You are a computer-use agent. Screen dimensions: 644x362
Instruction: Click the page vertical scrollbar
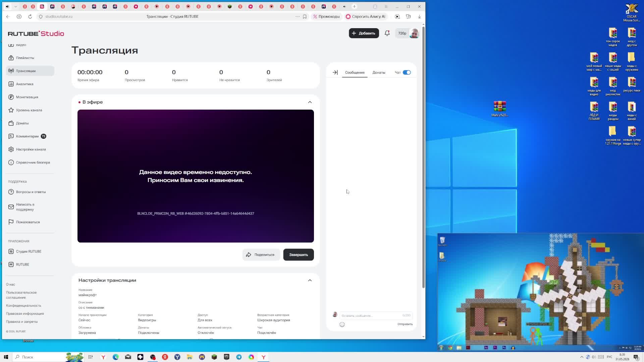click(423, 157)
